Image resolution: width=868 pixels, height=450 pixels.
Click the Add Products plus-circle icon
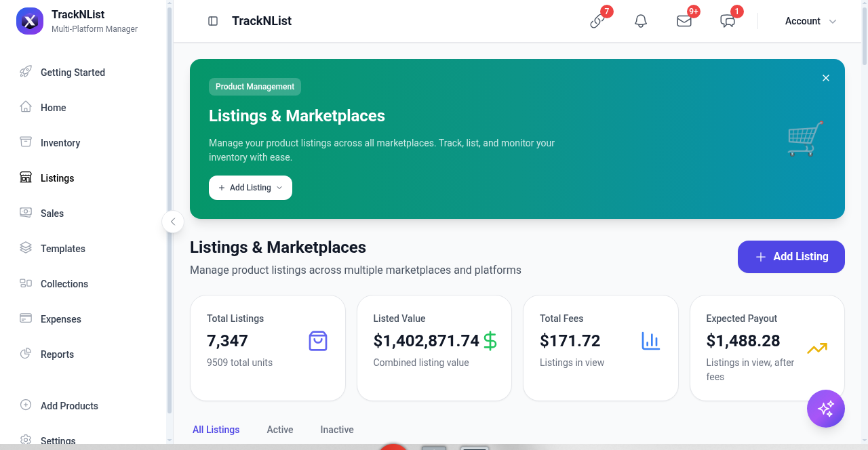pyautogui.click(x=26, y=405)
